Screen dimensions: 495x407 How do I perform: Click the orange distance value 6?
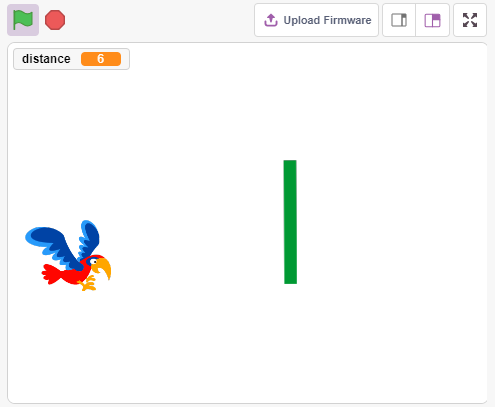pos(101,59)
